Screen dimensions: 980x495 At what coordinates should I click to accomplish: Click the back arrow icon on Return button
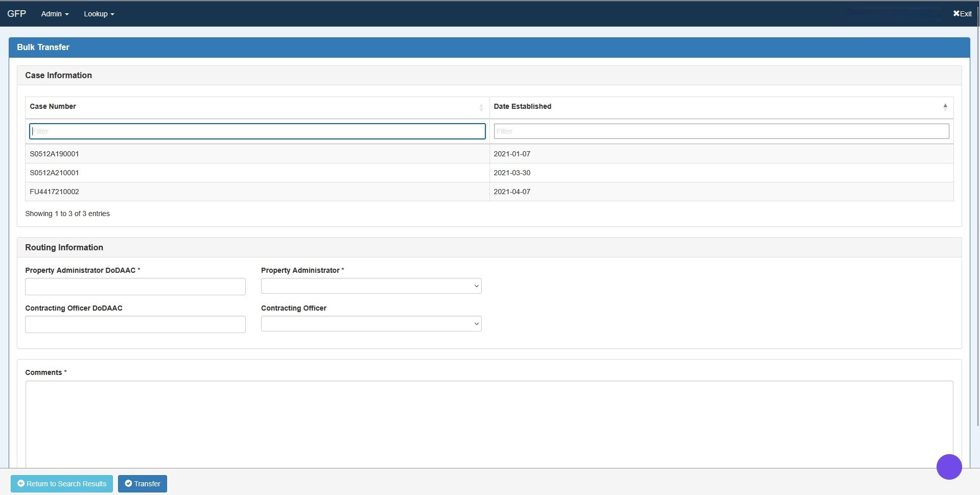pyautogui.click(x=21, y=483)
